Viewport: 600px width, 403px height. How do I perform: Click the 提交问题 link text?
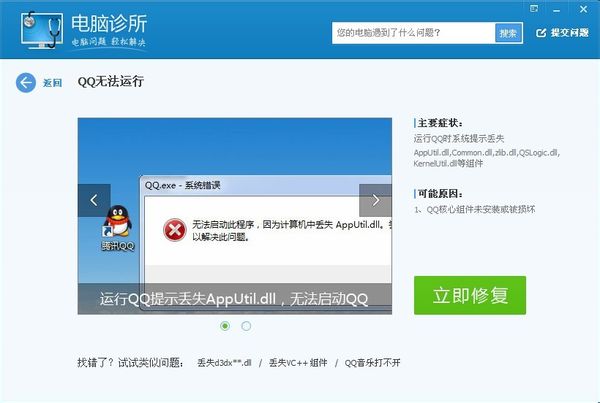click(569, 33)
